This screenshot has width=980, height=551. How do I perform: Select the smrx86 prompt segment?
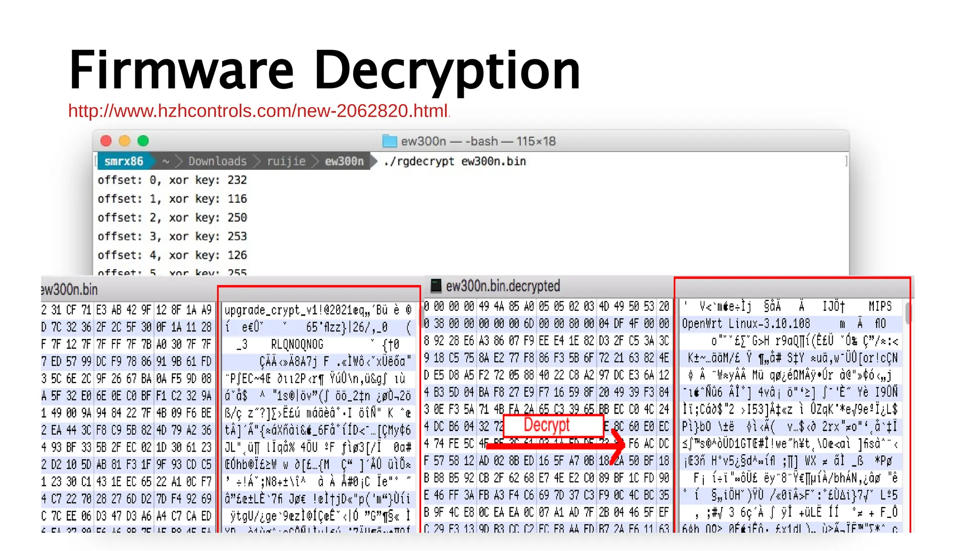point(124,161)
